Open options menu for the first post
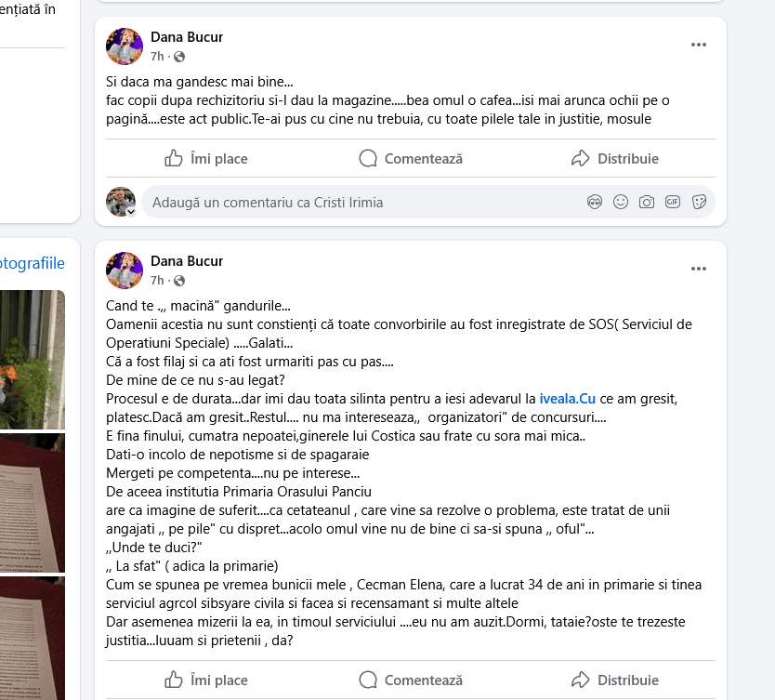The height and width of the screenshot is (700, 775). 699,46
